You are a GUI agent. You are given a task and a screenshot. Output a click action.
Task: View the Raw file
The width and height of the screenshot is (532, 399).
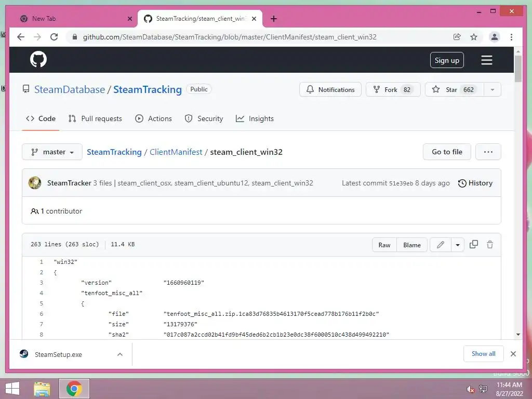pyautogui.click(x=384, y=245)
